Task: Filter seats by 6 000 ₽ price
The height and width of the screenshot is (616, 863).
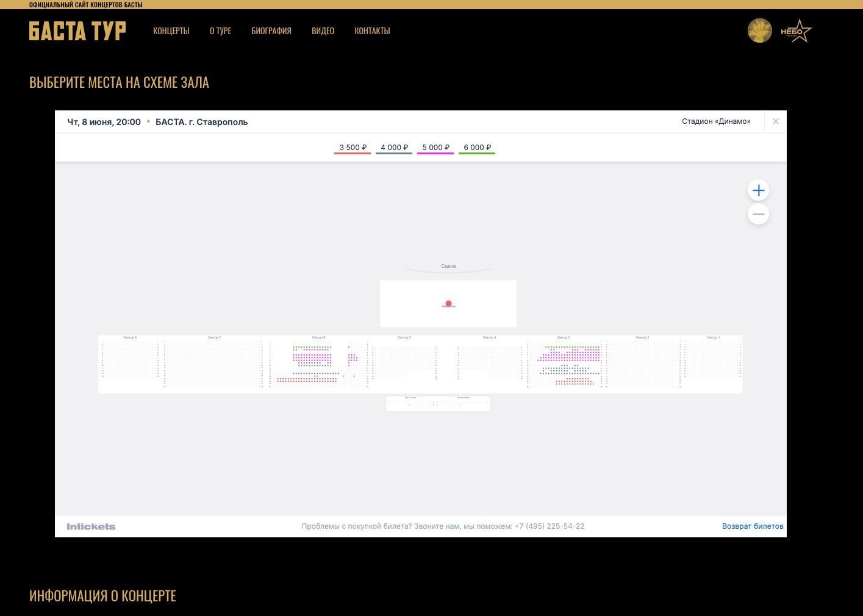Action: [x=477, y=148]
